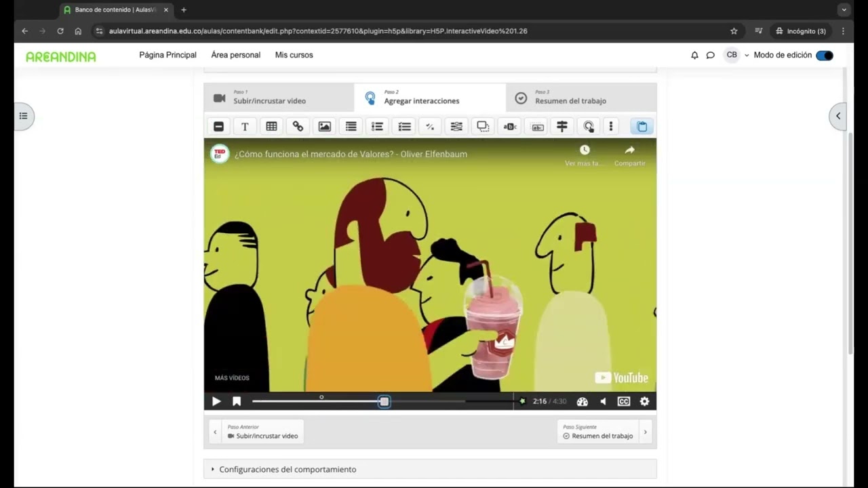This screenshot has width=868, height=488.
Task: Add a Multiple Choice interaction
Action: click(404, 126)
